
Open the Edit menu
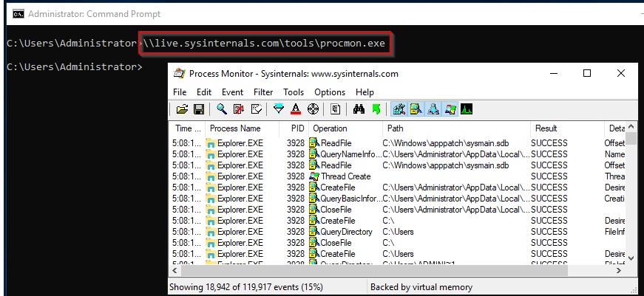[x=204, y=92]
